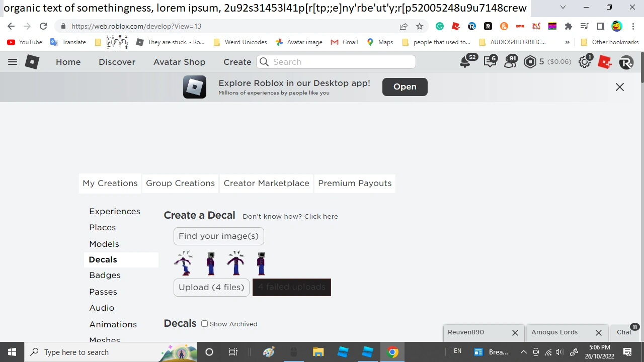Viewport: 644px width, 362px height.
Task: Open the YouTube bookmark on the bookmarks bar
Action: pos(24,42)
